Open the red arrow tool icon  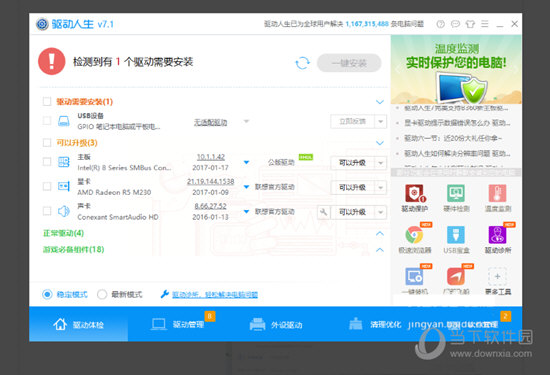click(x=456, y=276)
